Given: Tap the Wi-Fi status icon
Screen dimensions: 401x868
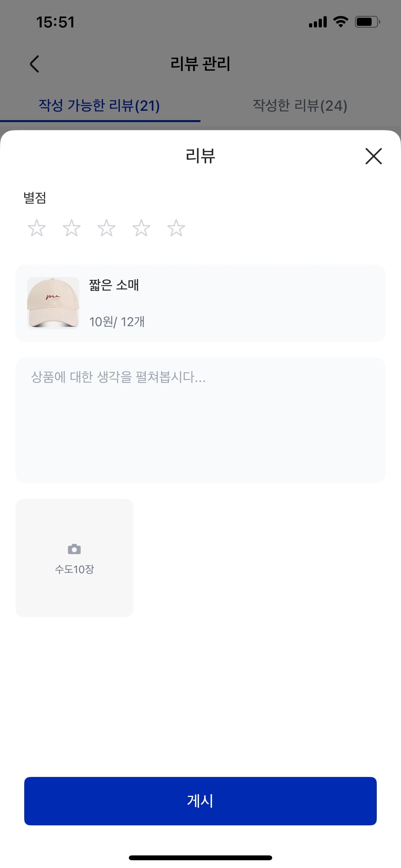Looking at the screenshot, I should (341, 22).
